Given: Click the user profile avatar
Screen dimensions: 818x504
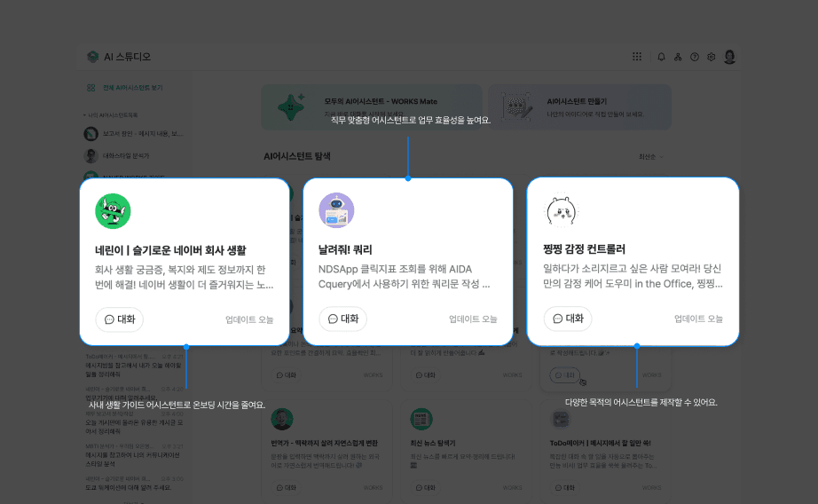Looking at the screenshot, I should (730, 57).
